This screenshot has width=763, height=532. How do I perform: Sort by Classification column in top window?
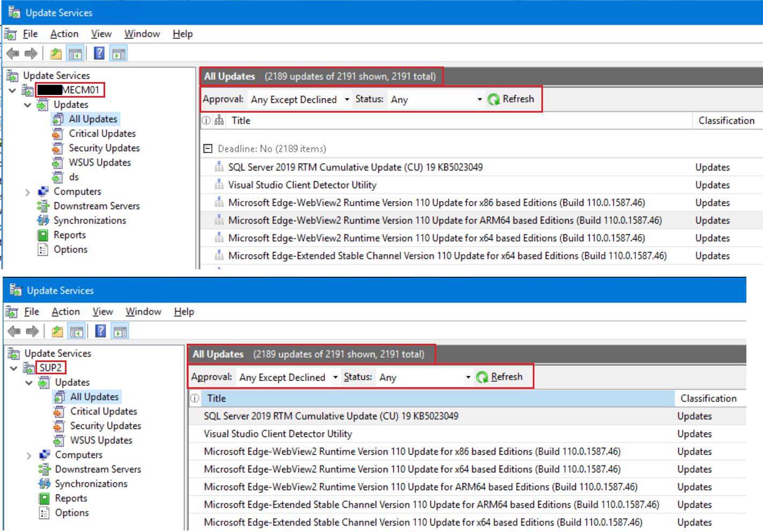tap(727, 121)
